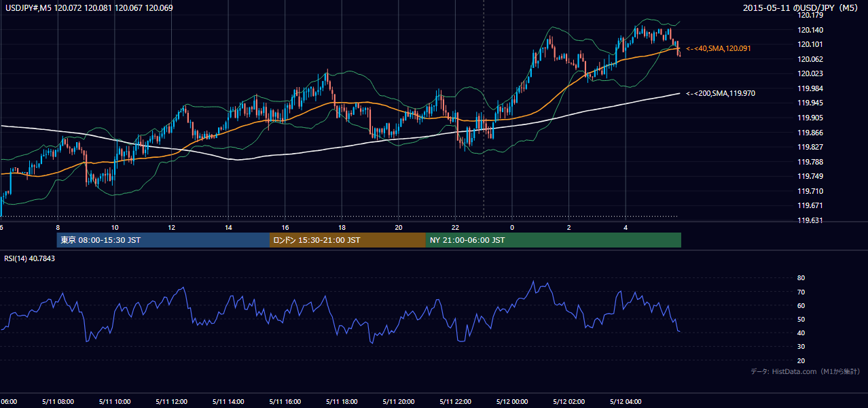The width and height of the screenshot is (868, 408).
Task: Click the 5/12 00:00 time label
Action: pos(512,401)
